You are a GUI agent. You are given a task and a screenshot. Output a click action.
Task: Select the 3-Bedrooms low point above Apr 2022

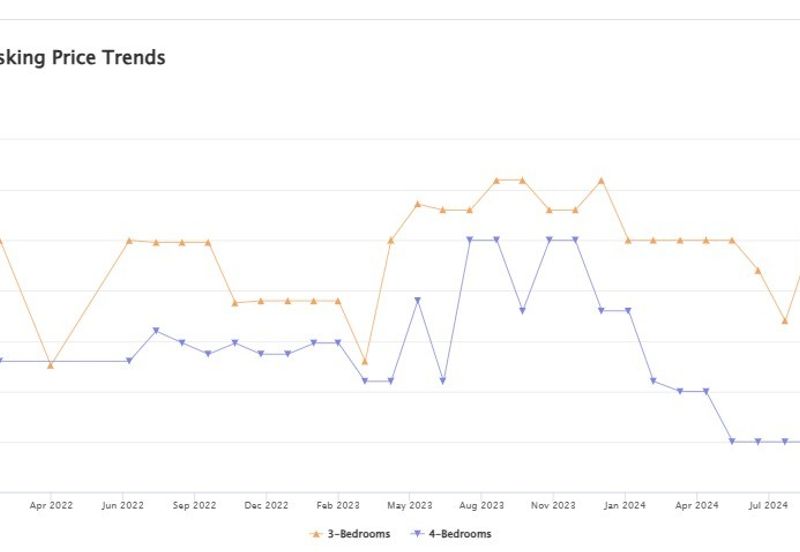[x=50, y=365]
